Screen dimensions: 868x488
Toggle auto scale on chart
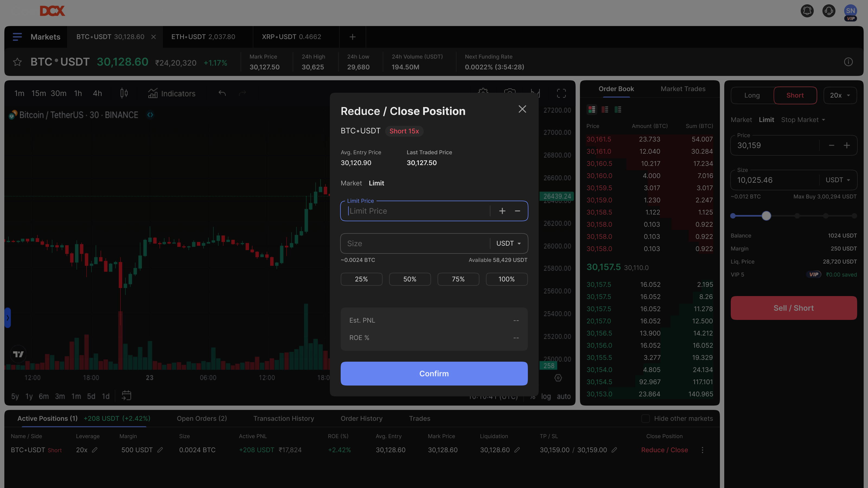[564, 396]
